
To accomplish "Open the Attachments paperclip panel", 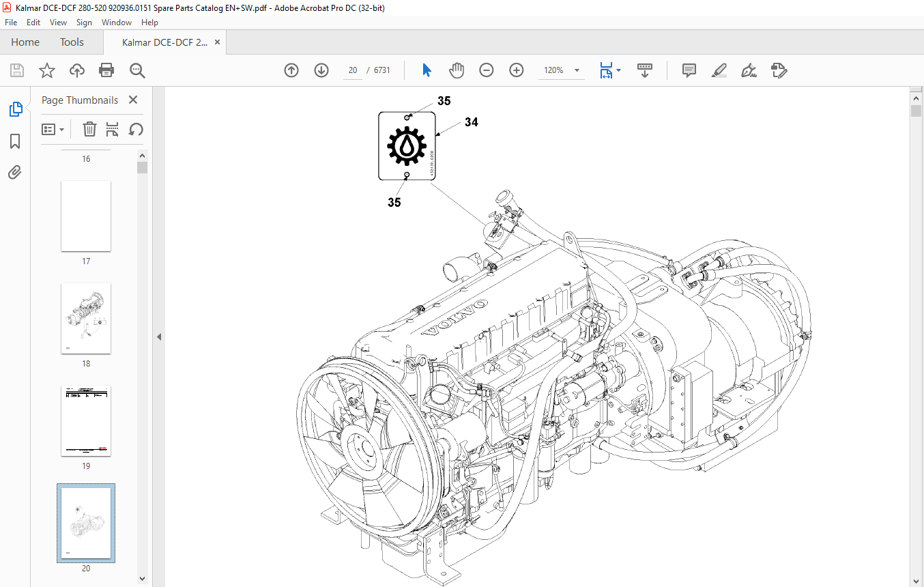I will (15, 172).
